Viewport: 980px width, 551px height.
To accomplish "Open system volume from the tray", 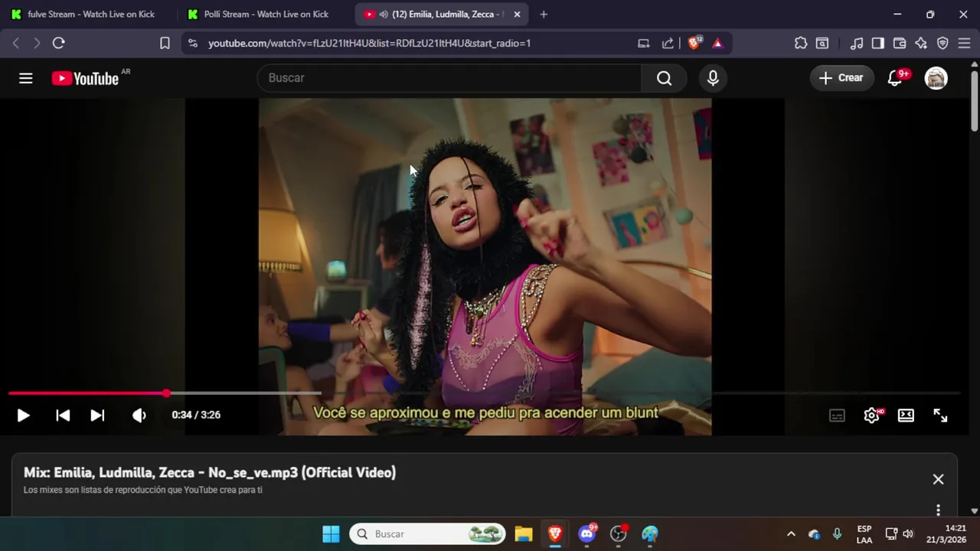I will 908,534.
